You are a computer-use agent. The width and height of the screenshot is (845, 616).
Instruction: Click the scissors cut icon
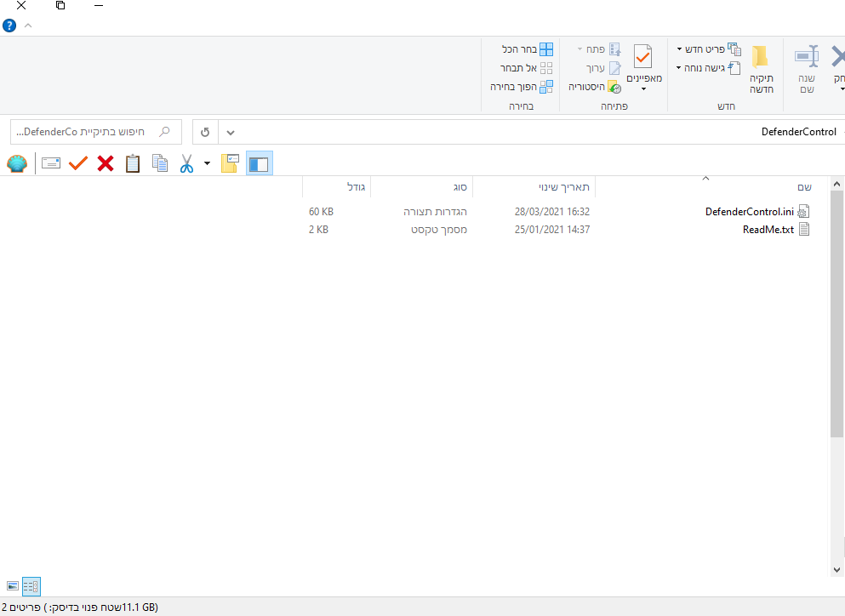click(186, 163)
